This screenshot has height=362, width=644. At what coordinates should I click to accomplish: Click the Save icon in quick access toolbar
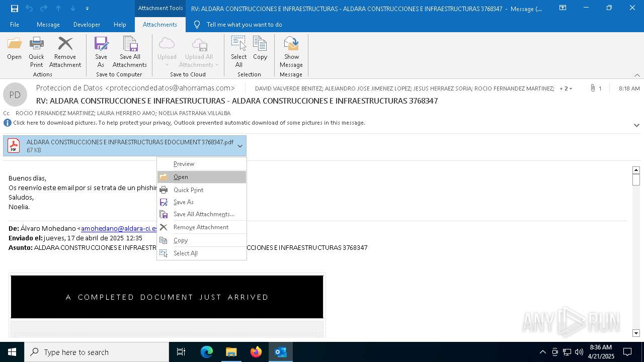(15, 8)
